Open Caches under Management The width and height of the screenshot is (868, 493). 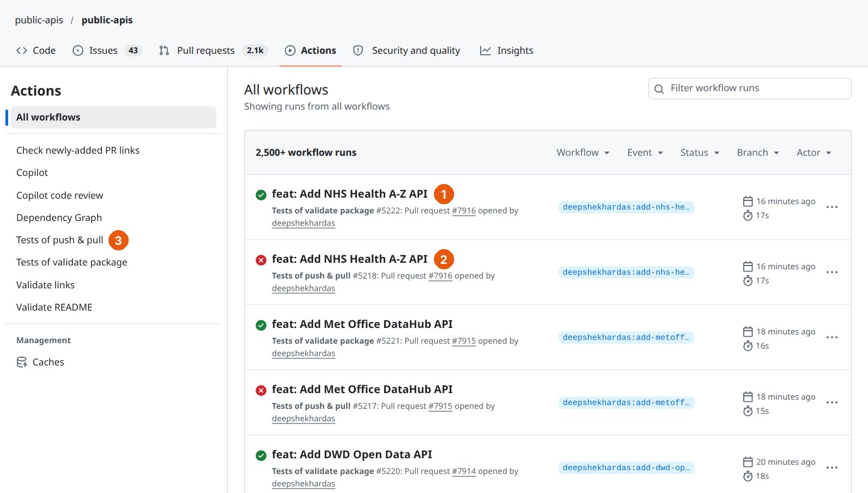(x=40, y=362)
